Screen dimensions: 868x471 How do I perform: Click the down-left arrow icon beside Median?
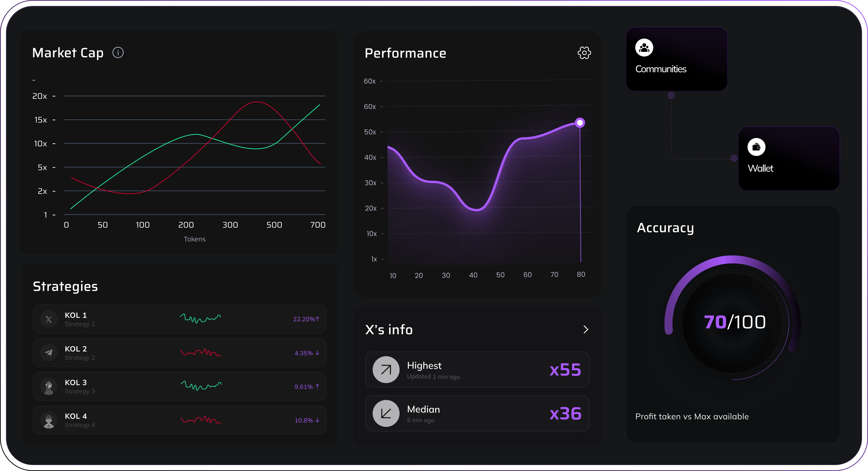[x=386, y=413]
